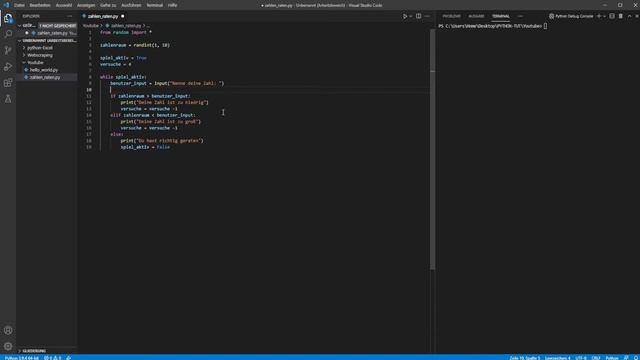Screen dimensions: 640x360
Task: Click Python language mode in status bar
Action: point(612,358)
